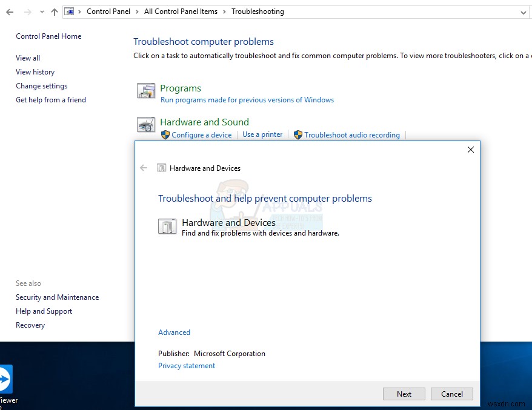This screenshot has width=532, height=410.
Task: Expand chevron after All Control Panel Items
Action: click(x=224, y=12)
